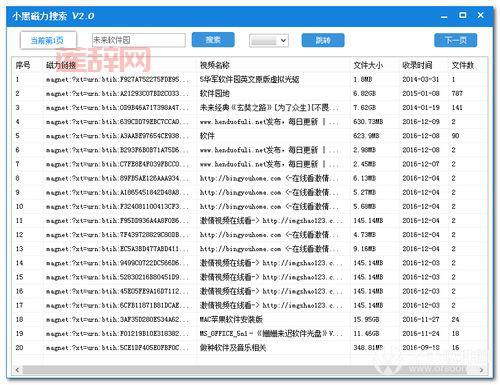Click the 11.46GB file size cell
Screen dimensions: 500x385
pos(366,334)
